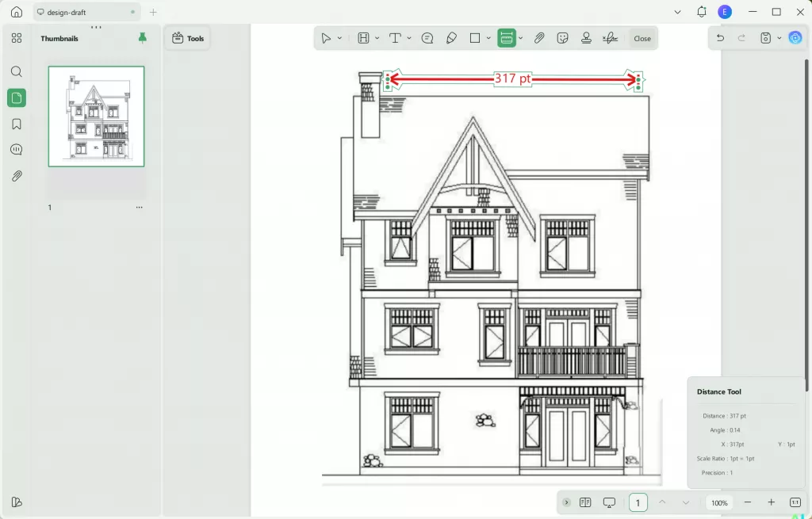The image size is (812, 519).
Task: Unpin the Thumbnails panel
Action: (x=143, y=38)
